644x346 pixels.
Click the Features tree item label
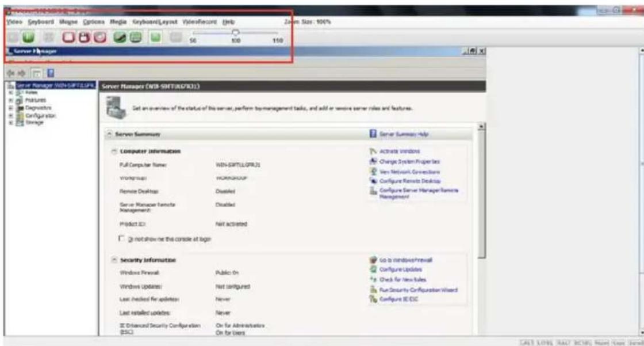tap(36, 100)
